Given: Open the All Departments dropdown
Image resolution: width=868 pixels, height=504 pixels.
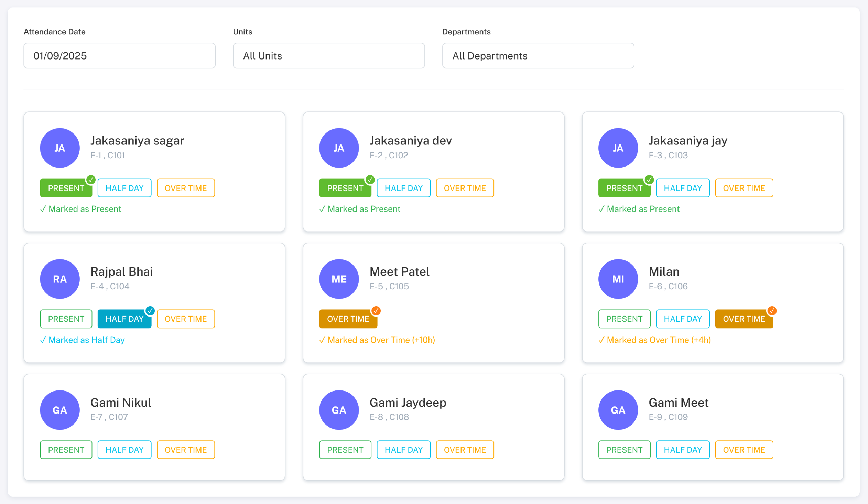Looking at the screenshot, I should click(x=538, y=55).
